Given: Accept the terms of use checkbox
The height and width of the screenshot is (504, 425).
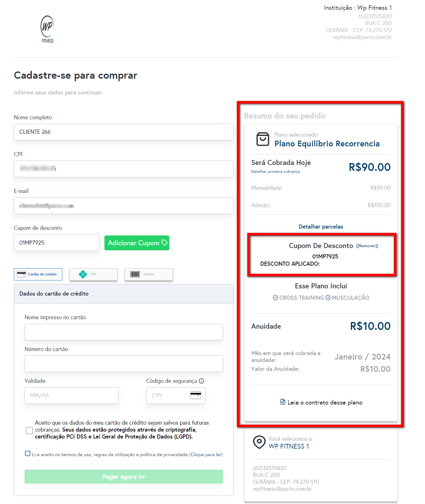Looking at the screenshot, I should [28, 454].
